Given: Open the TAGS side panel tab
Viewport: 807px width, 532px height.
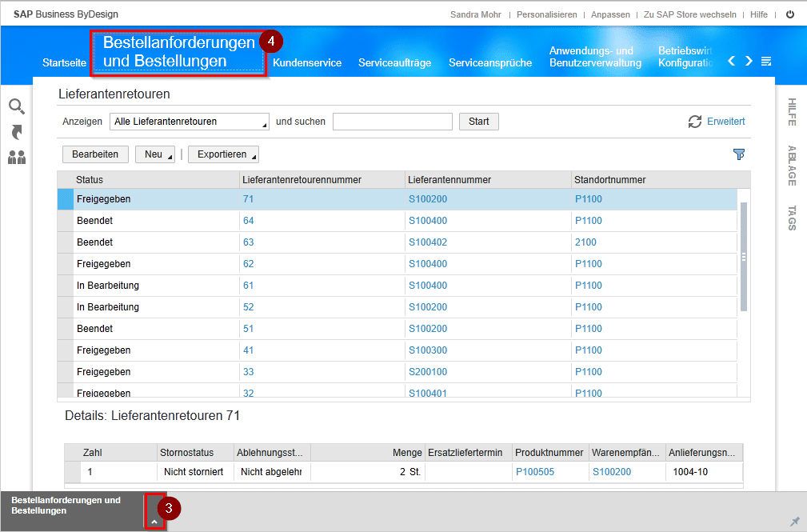Looking at the screenshot, I should point(792,218).
